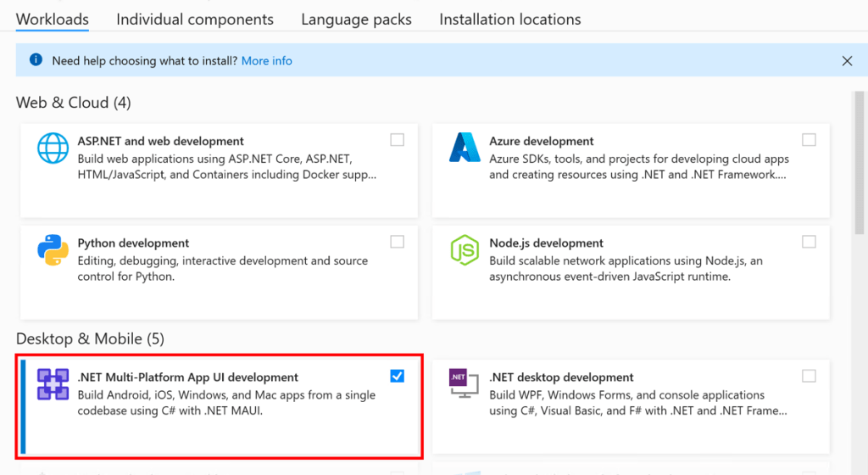Select the Node.js development checkbox
The height and width of the screenshot is (475, 868).
[x=809, y=242]
